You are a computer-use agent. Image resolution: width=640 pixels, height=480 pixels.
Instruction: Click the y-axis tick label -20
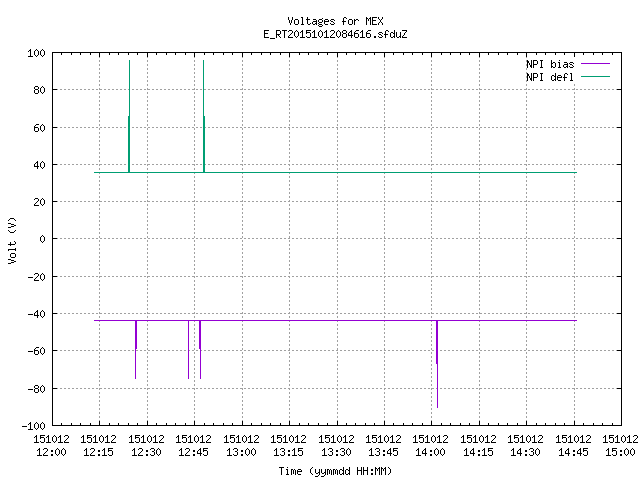(x=36, y=277)
